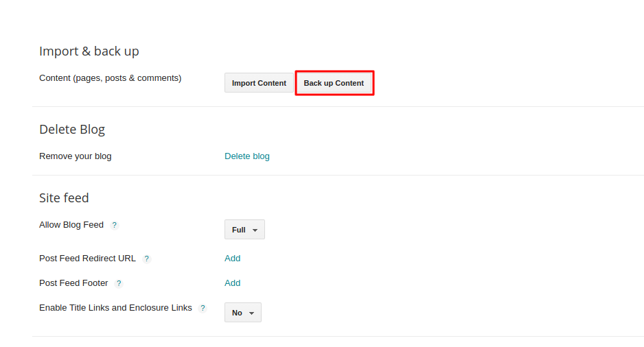The width and height of the screenshot is (644, 347).
Task: Click the 'Post Feed Footer' label text
Action: [x=73, y=283]
